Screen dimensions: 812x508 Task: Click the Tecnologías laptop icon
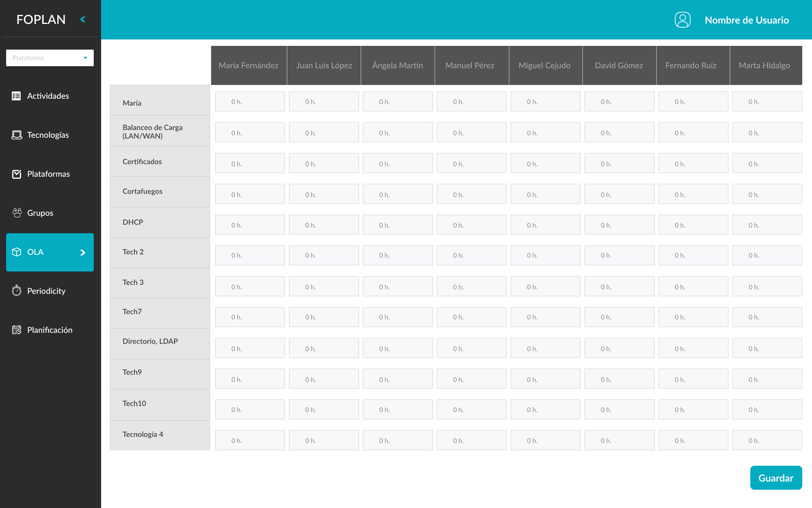pos(16,135)
